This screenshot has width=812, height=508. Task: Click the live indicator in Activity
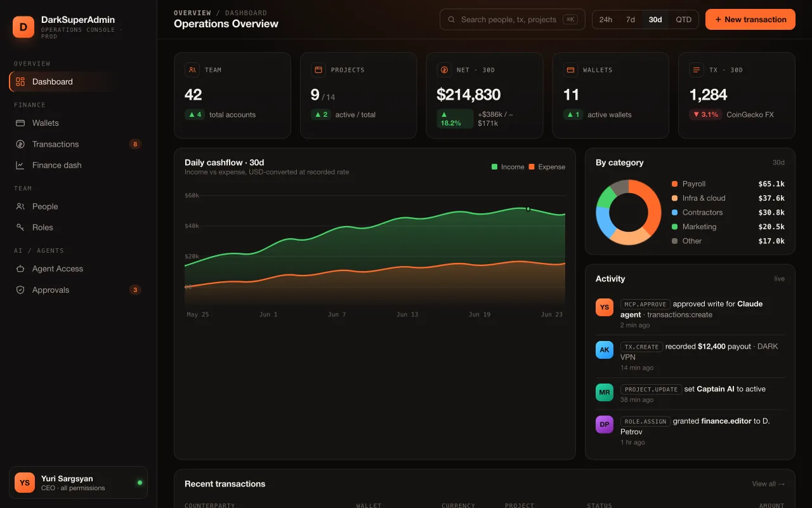click(779, 279)
